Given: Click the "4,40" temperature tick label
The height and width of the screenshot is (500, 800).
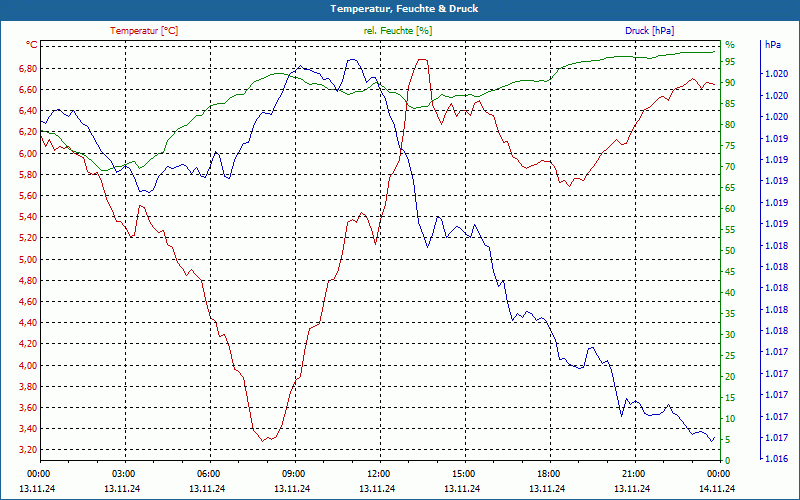Looking at the screenshot, I should pyautogui.click(x=29, y=323).
